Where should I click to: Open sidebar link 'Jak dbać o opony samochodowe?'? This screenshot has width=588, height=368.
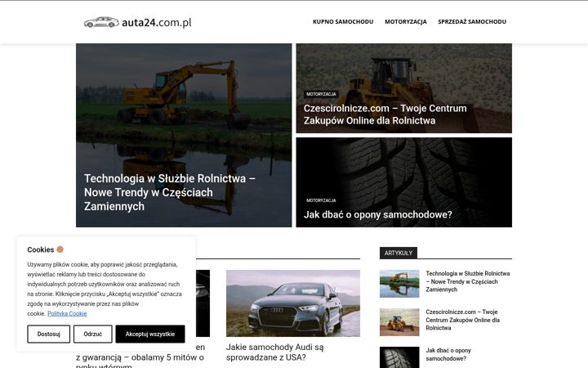tap(448, 354)
